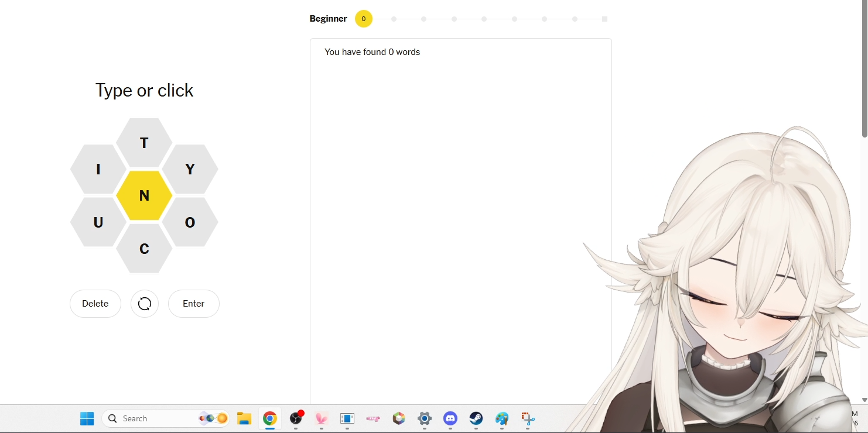This screenshot has height=433, width=868.
Task: Select the letter T hexagon
Action: coord(144,143)
